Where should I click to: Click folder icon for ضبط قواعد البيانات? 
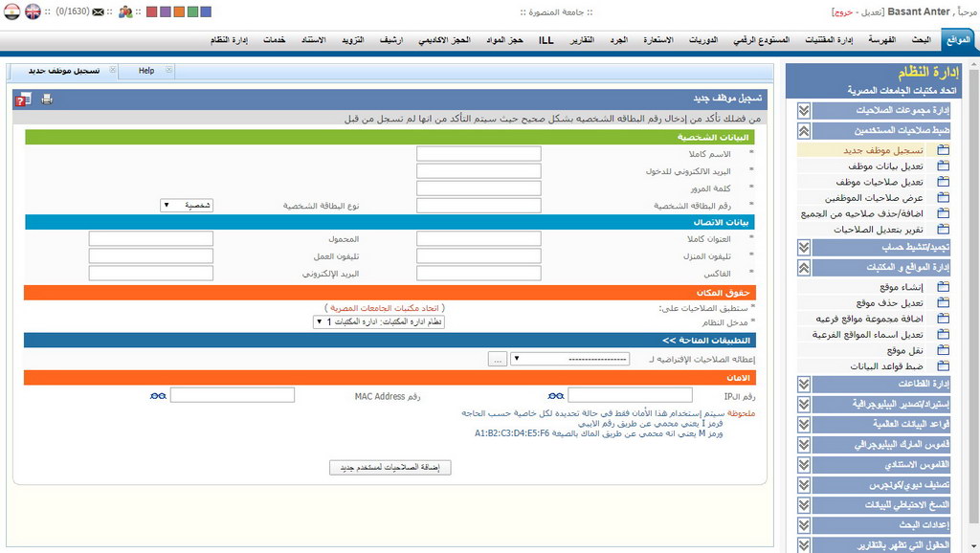click(943, 366)
